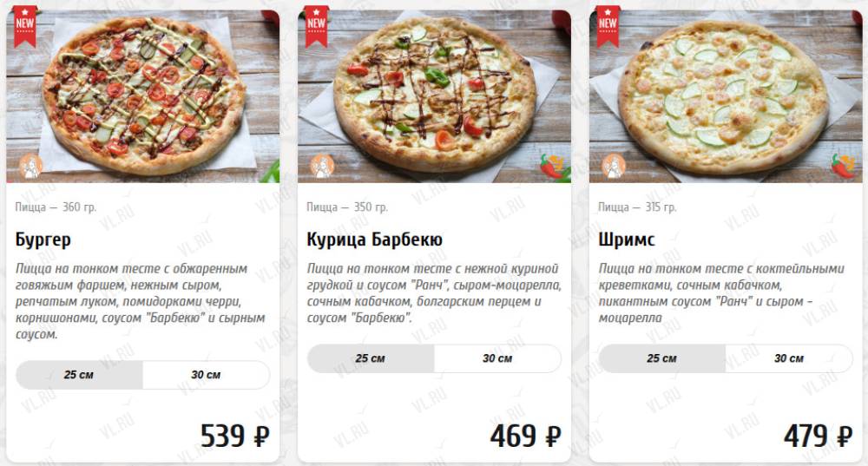Open the Курица Барбекю title link

pos(375,240)
